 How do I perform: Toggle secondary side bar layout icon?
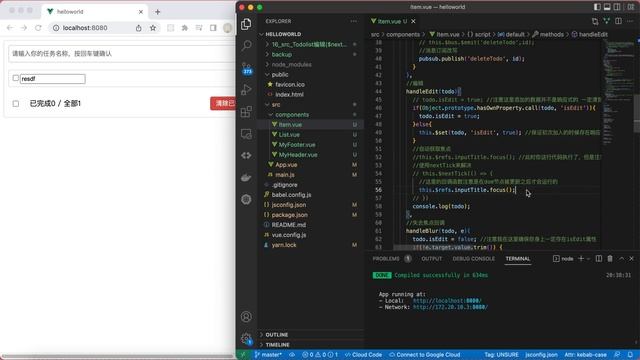tap(617, 7)
